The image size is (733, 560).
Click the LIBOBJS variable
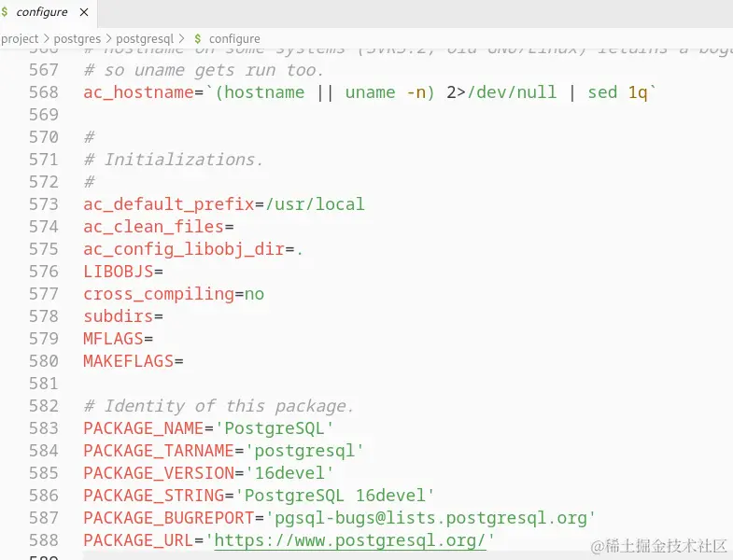(119, 272)
